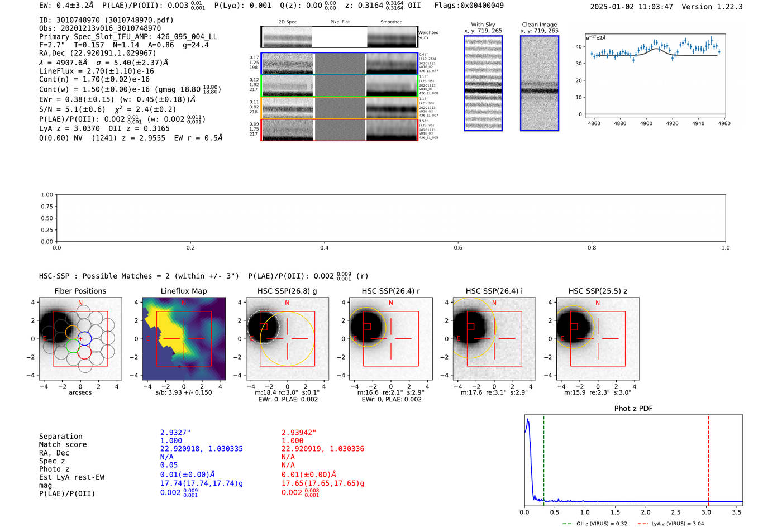The image size is (782, 532).
Task: Open the Lineflux Map panel
Action: click(x=184, y=339)
